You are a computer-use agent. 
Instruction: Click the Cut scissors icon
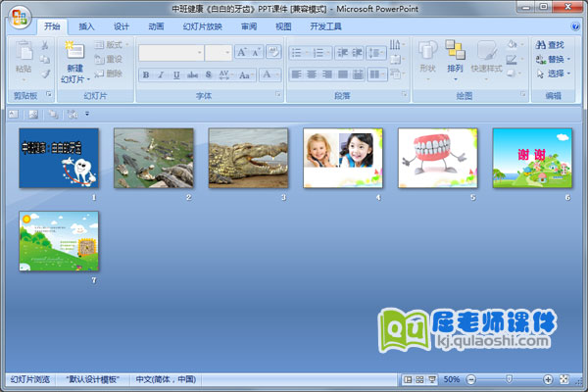click(x=45, y=45)
